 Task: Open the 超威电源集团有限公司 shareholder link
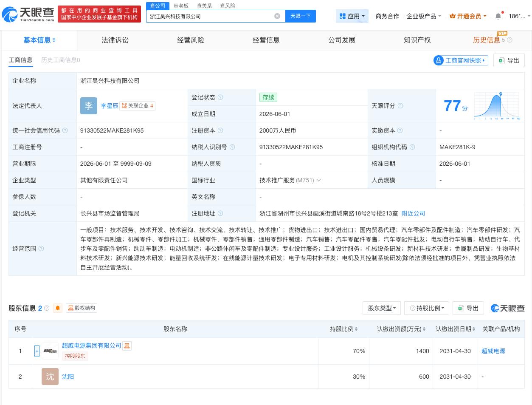pos(92,346)
